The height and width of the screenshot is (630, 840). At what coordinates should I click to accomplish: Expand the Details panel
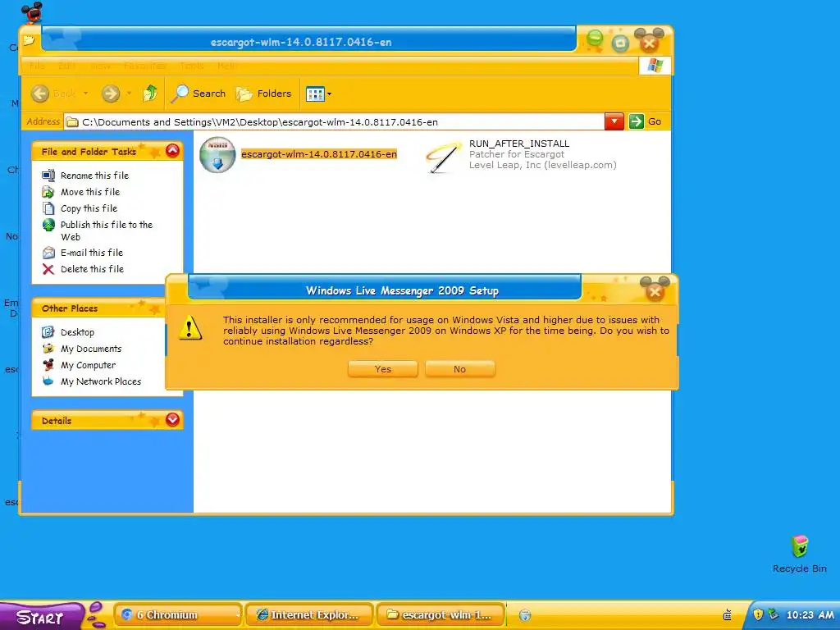click(172, 419)
